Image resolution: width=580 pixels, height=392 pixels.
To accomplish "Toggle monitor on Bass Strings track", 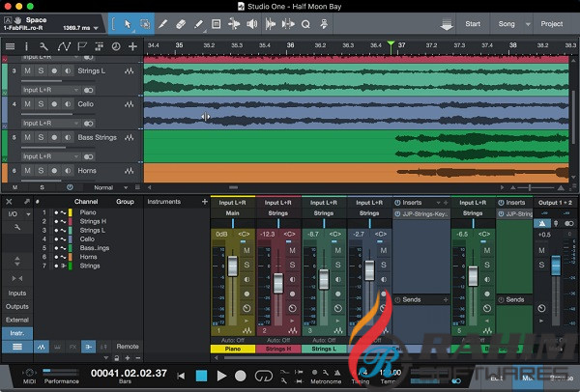I will coord(68,137).
